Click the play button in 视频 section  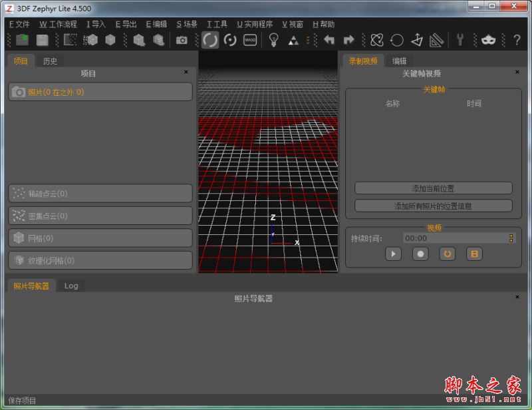pyautogui.click(x=393, y=254)
